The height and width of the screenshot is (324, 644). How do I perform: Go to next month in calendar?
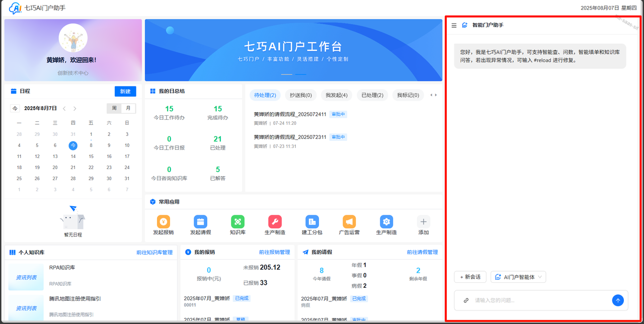point(75,108)
